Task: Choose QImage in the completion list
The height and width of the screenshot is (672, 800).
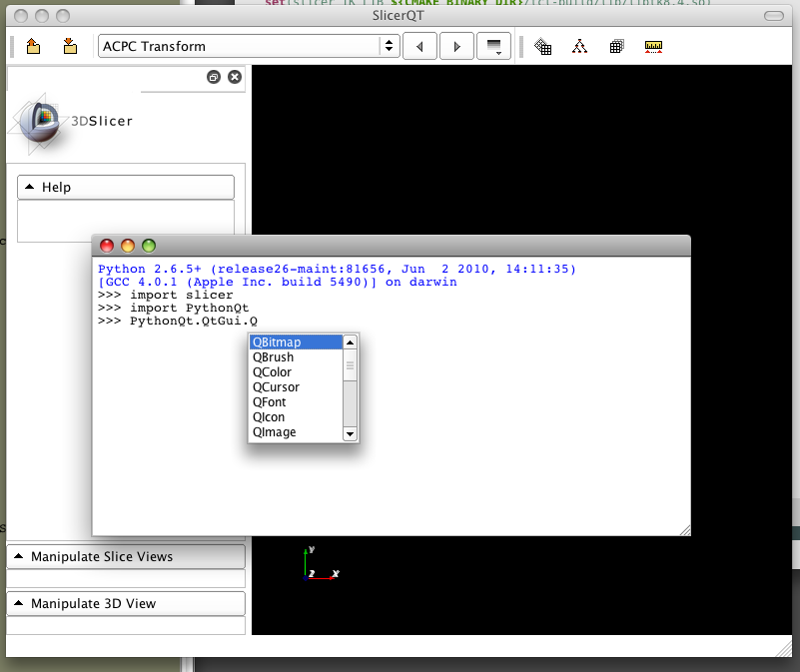Action: (x=295, y=432)
